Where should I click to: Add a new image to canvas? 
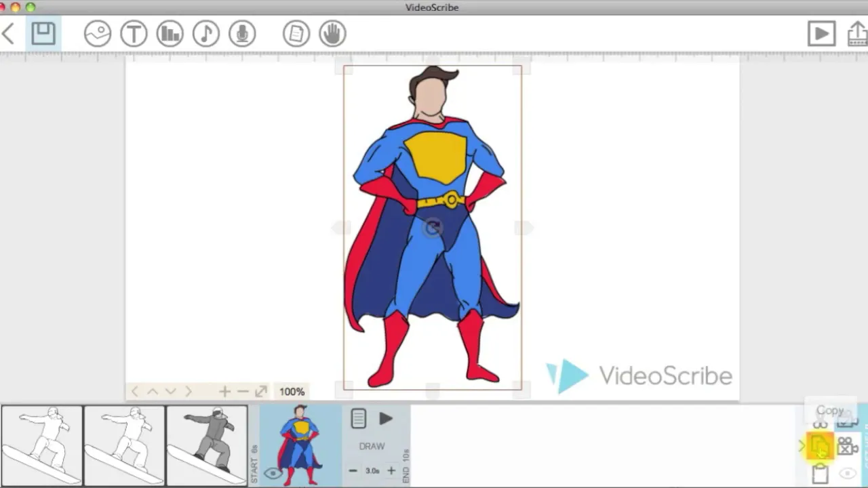pyautogui.click(x=98, y=34)
